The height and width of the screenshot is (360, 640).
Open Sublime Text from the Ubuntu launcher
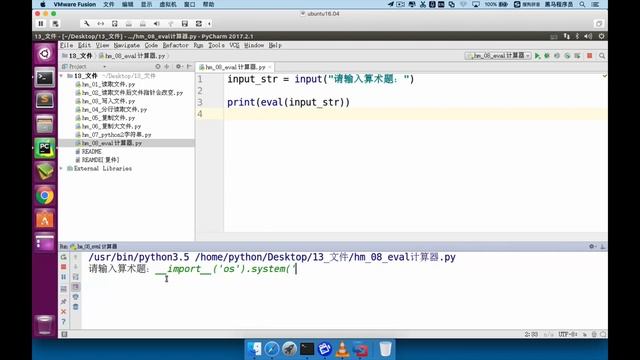point(44,100)
